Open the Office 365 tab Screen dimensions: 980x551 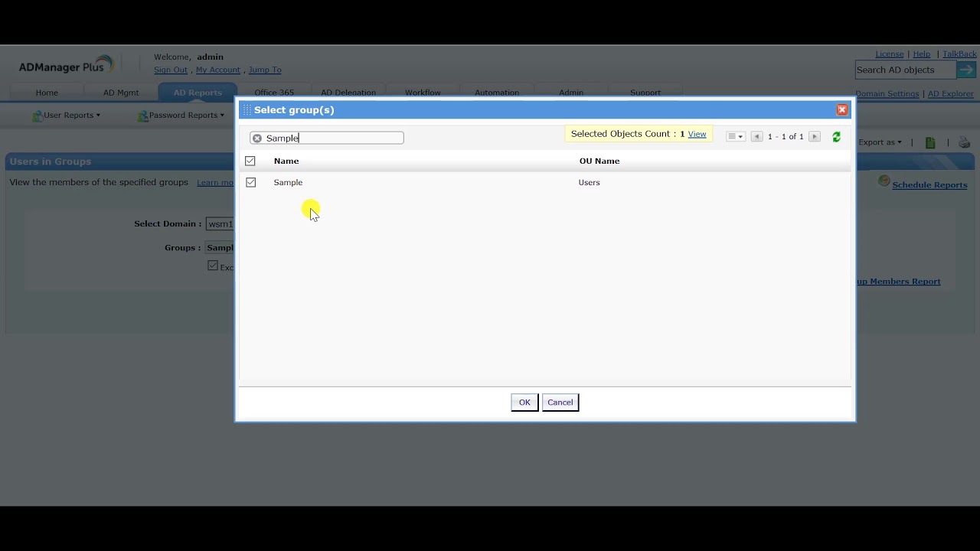coord(274,93)
